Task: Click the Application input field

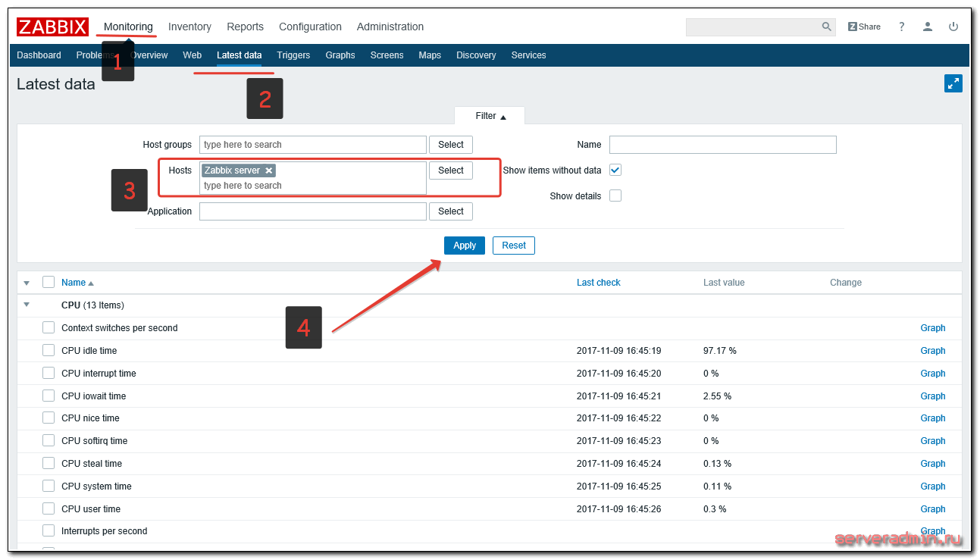Action: [313, 211]
